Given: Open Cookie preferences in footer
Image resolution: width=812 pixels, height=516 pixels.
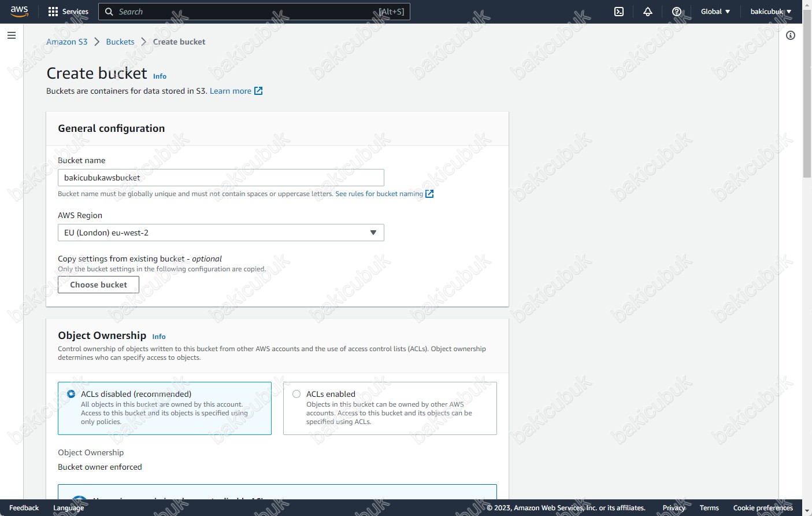Looking at the screenshot, I should click(763, 508).
